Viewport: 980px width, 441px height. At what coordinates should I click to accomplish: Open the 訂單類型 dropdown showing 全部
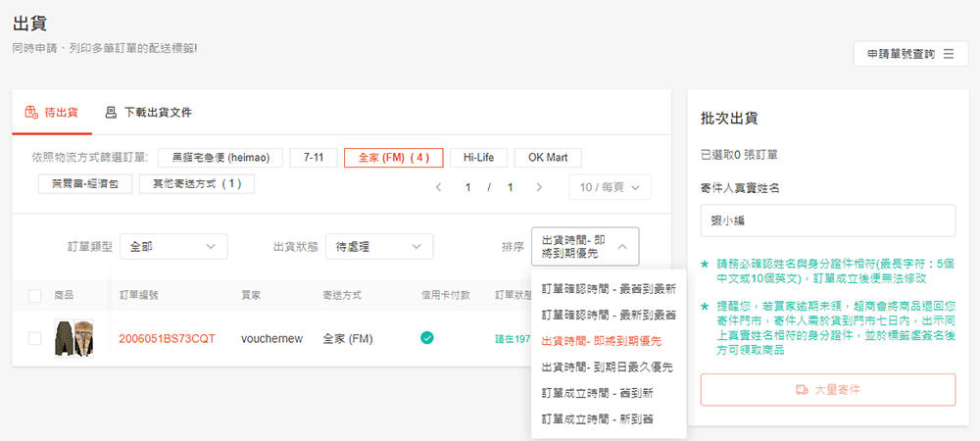tap(173, 247)
